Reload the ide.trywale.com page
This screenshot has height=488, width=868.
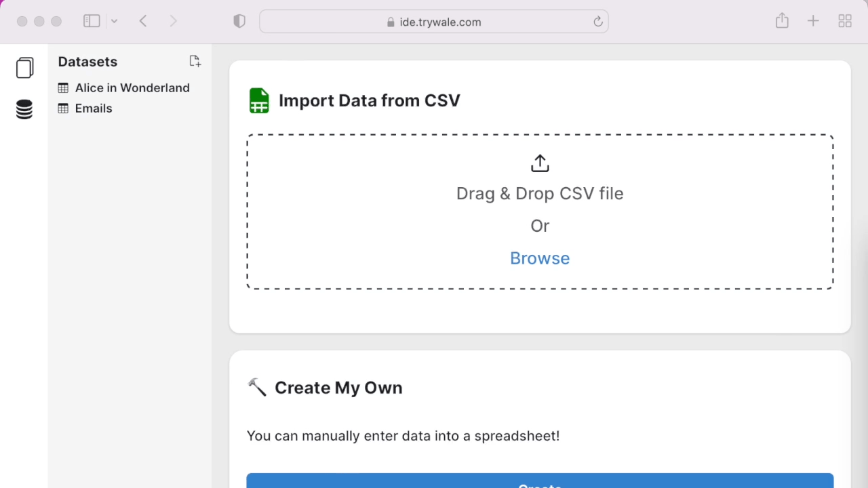click(x=598, y=21)
